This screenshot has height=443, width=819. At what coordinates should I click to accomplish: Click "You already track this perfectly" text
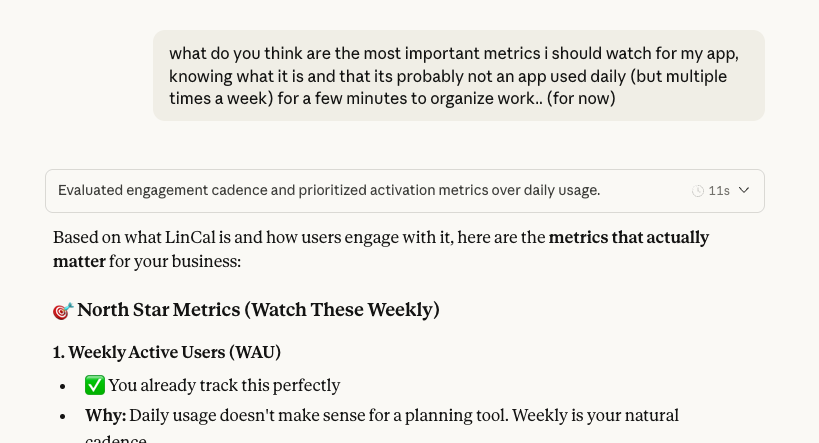pos(224,385)
